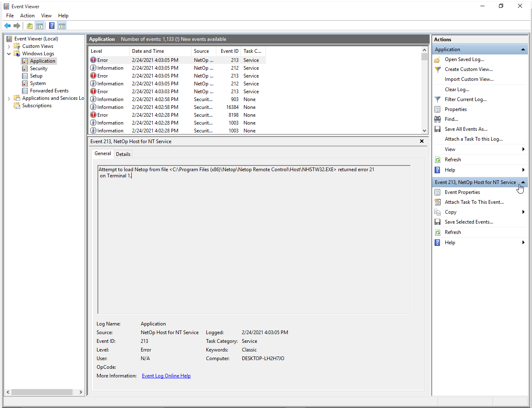Click the event list scrollbar down arrow
The height and width of the screenshot is (408, 532).
coord(424,131)
